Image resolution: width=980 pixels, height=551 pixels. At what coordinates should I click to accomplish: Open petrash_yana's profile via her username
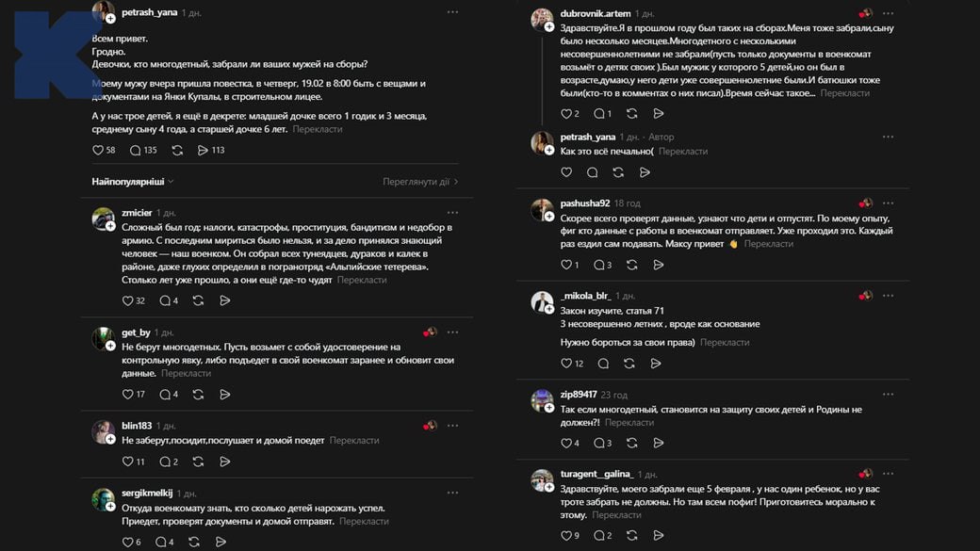click(x=150, y=11)
